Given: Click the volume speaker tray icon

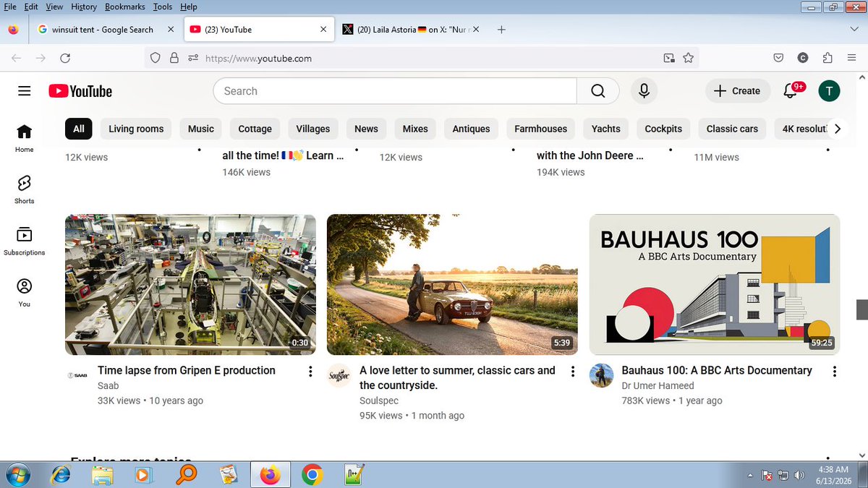Looking at the screenshot, I should pos(799,475).
